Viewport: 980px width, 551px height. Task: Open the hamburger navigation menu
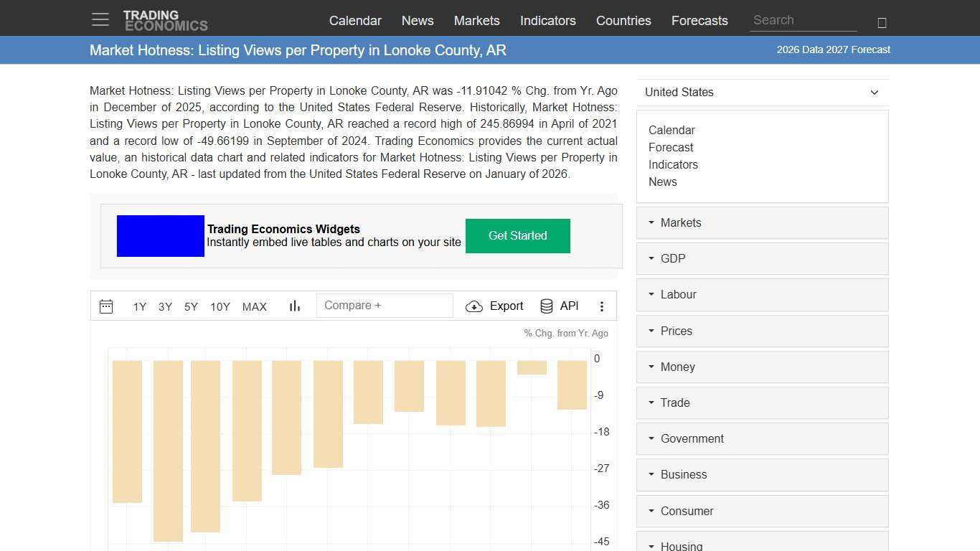point(100,19)
